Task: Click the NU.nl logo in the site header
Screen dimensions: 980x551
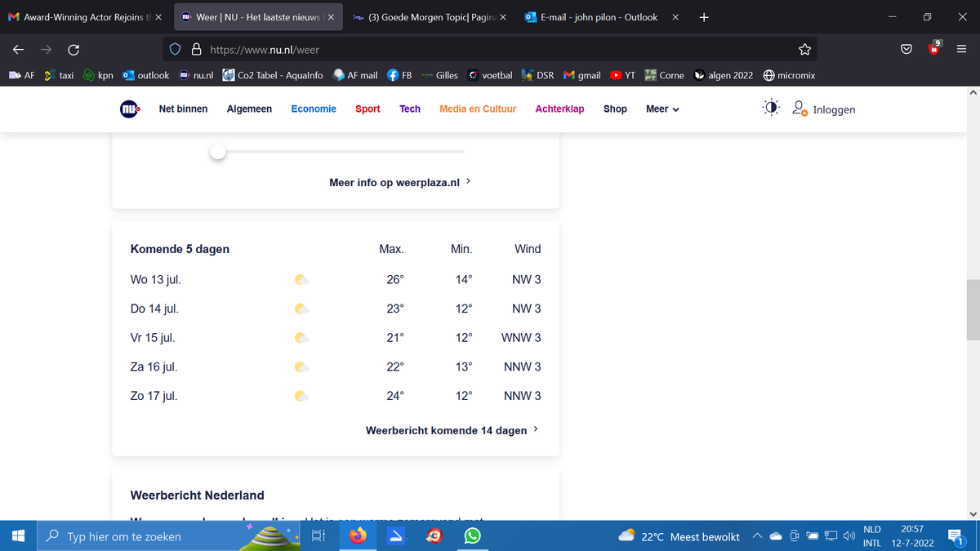Action: click(130, 109)
